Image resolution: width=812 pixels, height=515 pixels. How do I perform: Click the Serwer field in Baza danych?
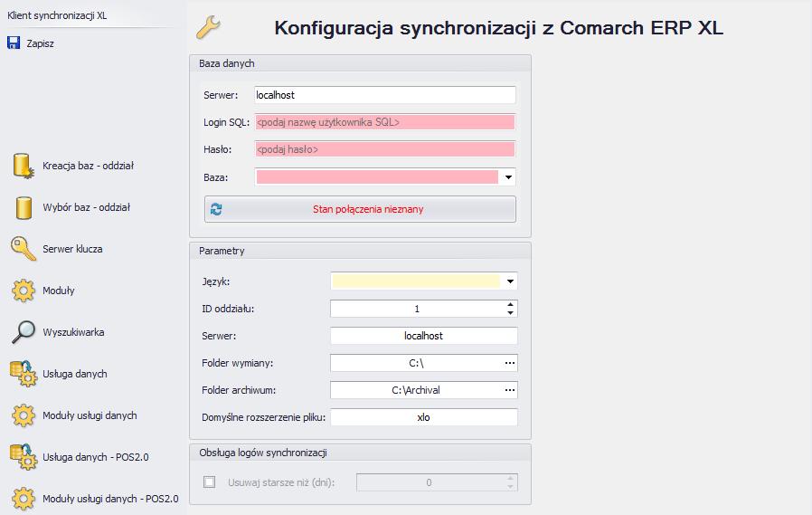click(385, 95)
